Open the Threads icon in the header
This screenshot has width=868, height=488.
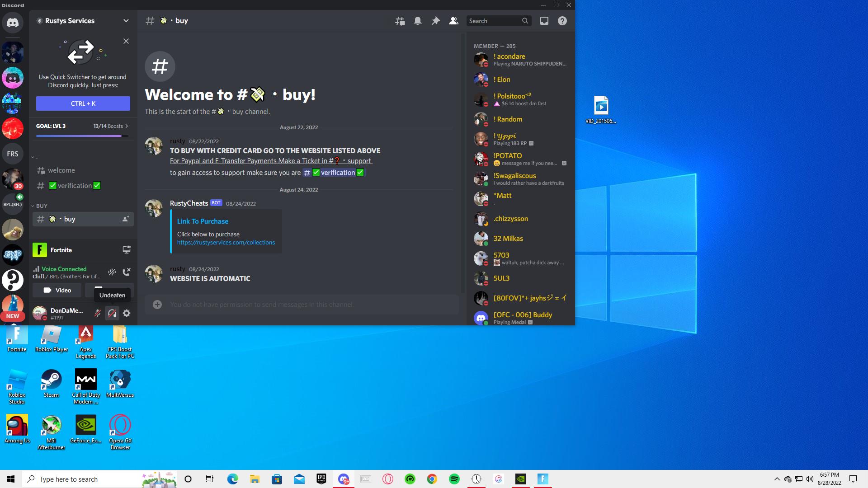(400, 21)
